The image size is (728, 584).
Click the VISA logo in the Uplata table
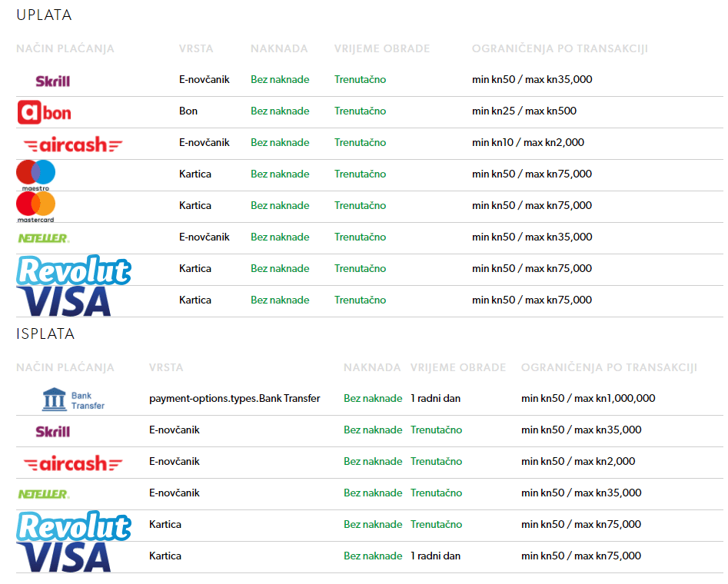pyautogui.click(x=64, y=300)
